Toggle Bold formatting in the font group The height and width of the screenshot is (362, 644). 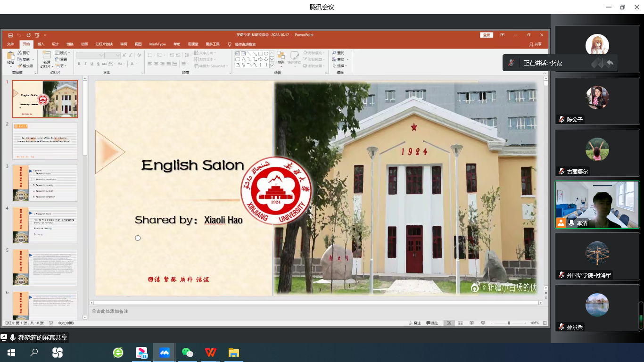79,64
